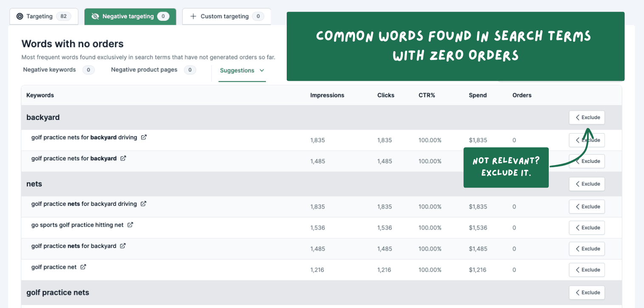This screenshot has height=308, width=644.
Task: Sort by the Impressions column header
Action: (x=327, y=95)
